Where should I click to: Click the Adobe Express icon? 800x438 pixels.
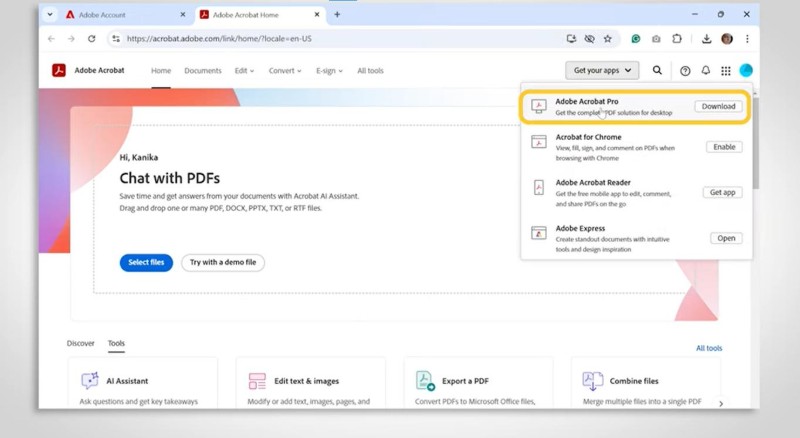[x=539, y=233]
